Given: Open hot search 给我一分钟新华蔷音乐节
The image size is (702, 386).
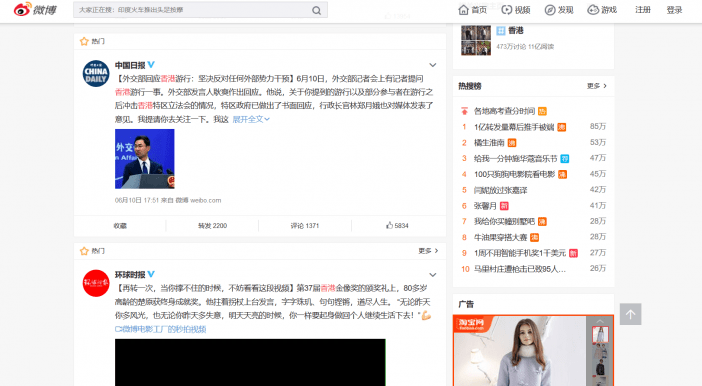Looking at the screenshot, I should [x=515, y=159].
